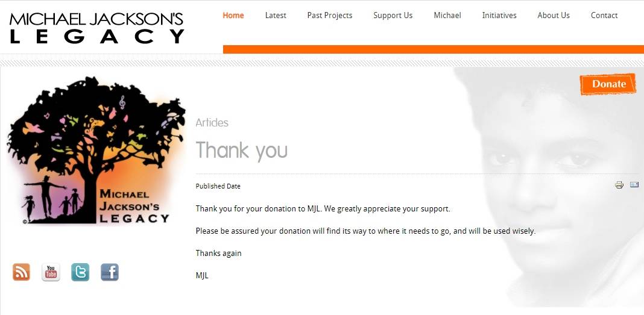The height and width of the screenshot is (315, 644).
Task: Open the Past Projects menu
Action: coord(330,16)
